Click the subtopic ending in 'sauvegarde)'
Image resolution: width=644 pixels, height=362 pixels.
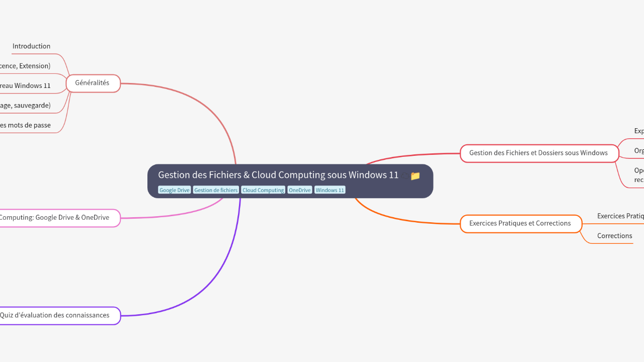pyautogui.click(x=25, y=106)
